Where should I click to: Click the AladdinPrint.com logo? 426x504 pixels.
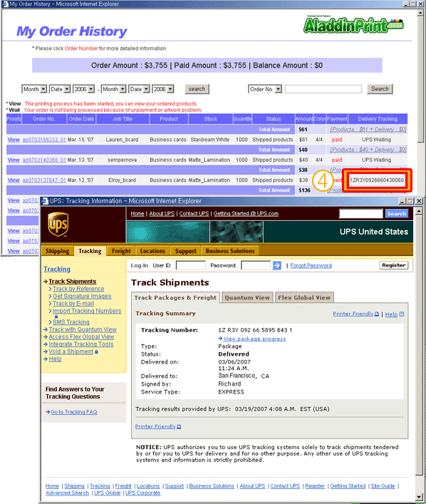click(353, 25)
